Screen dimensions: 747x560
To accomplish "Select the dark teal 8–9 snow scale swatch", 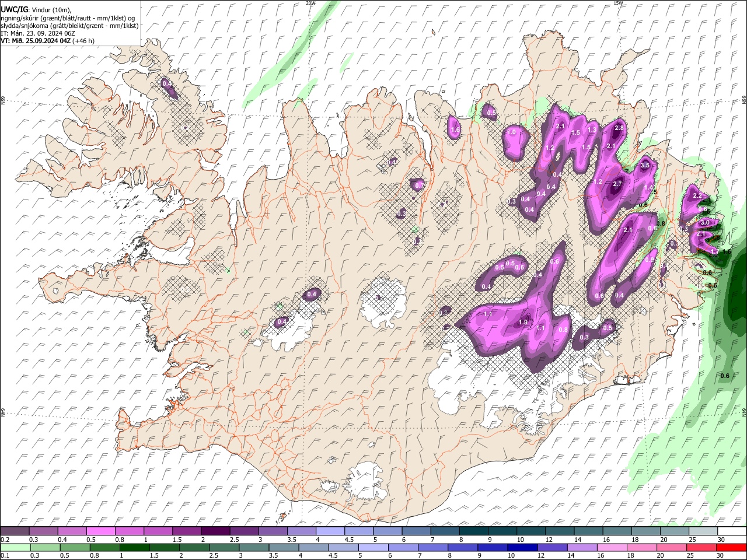I will [x=473, y=531].
